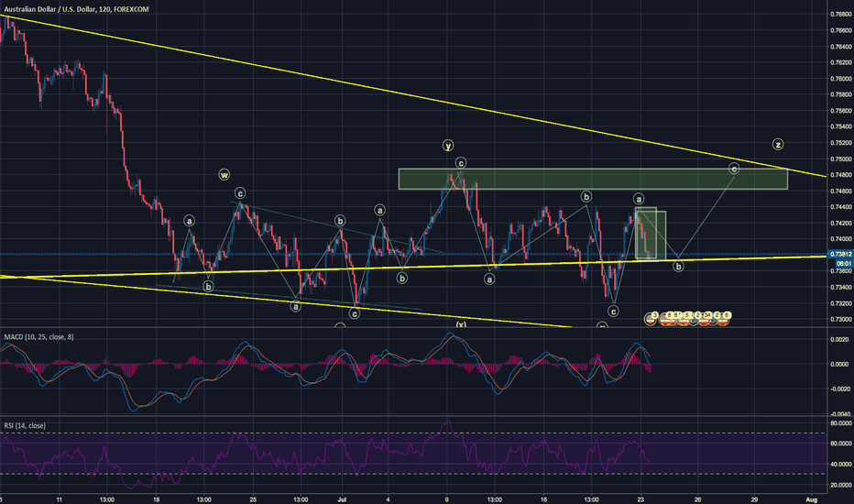Click the current price label 0.73812
This screenshot has width=854, height=504.
click(x=840, y=255)
